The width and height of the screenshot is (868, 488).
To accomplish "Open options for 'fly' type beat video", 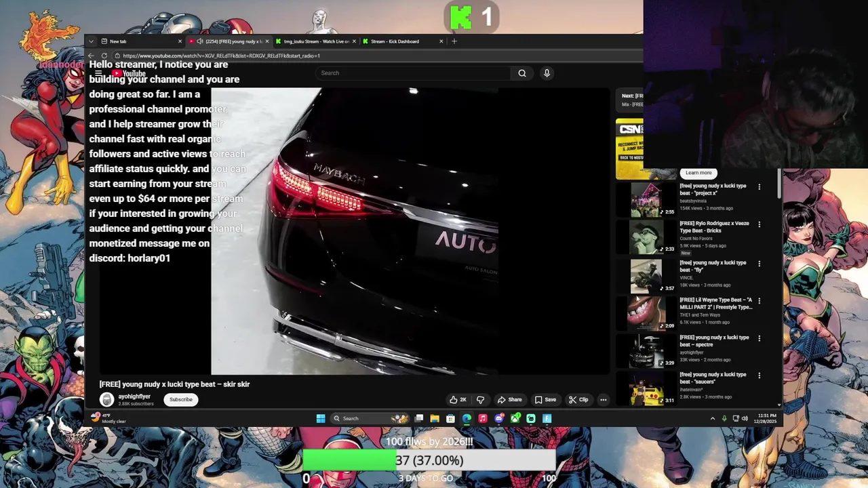I will (759, 264).
